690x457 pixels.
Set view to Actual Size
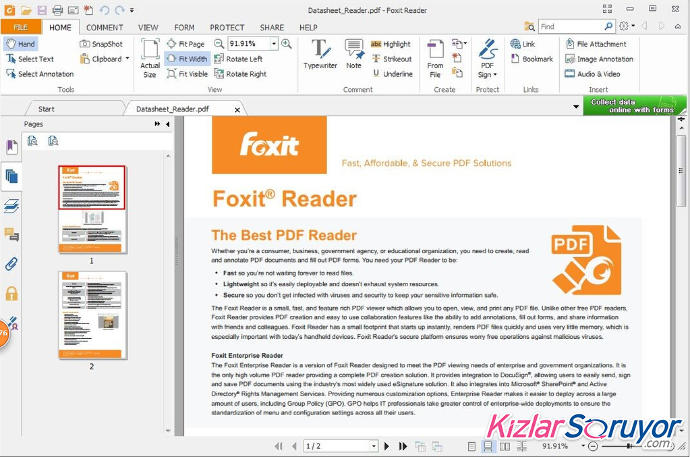point(150,58)
